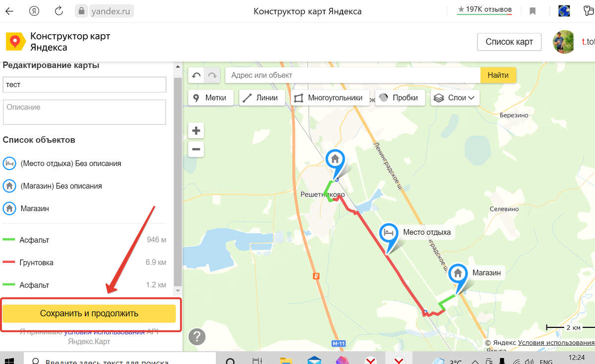Select the Линии line drawing tool
The height and width of the screenshot is (364, 595).
(262, 98)
